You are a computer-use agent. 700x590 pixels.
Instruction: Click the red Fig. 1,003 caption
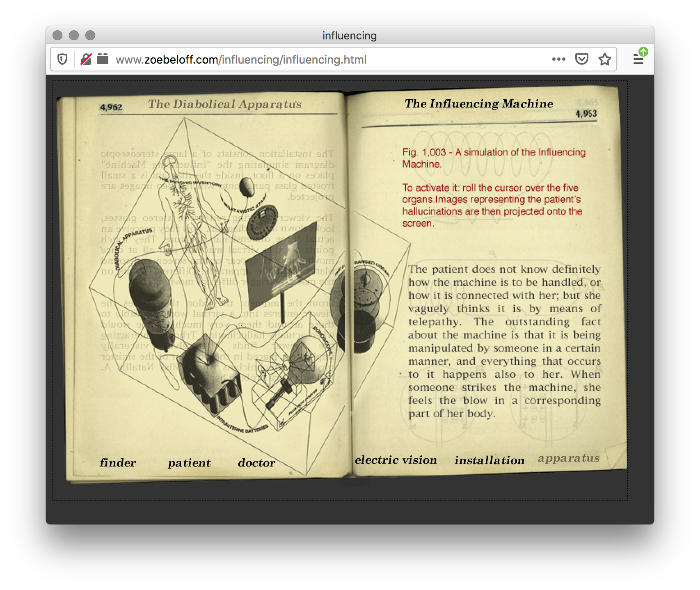[494, 158]
